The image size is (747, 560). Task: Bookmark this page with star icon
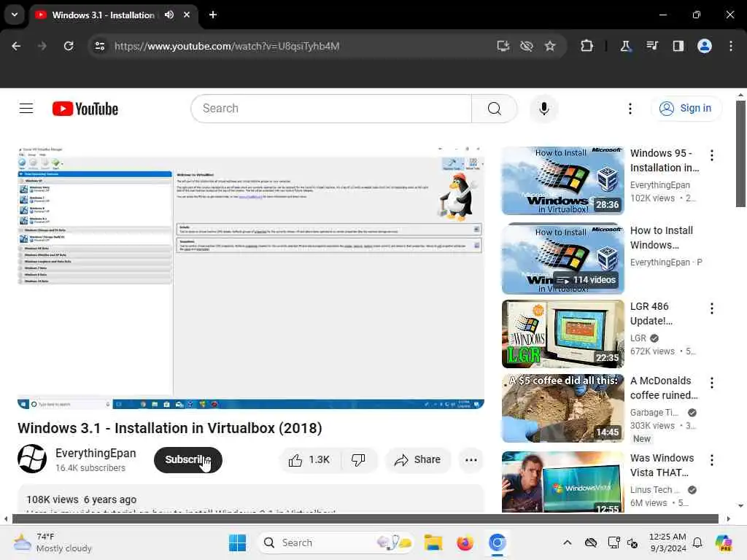pos(550,46)
